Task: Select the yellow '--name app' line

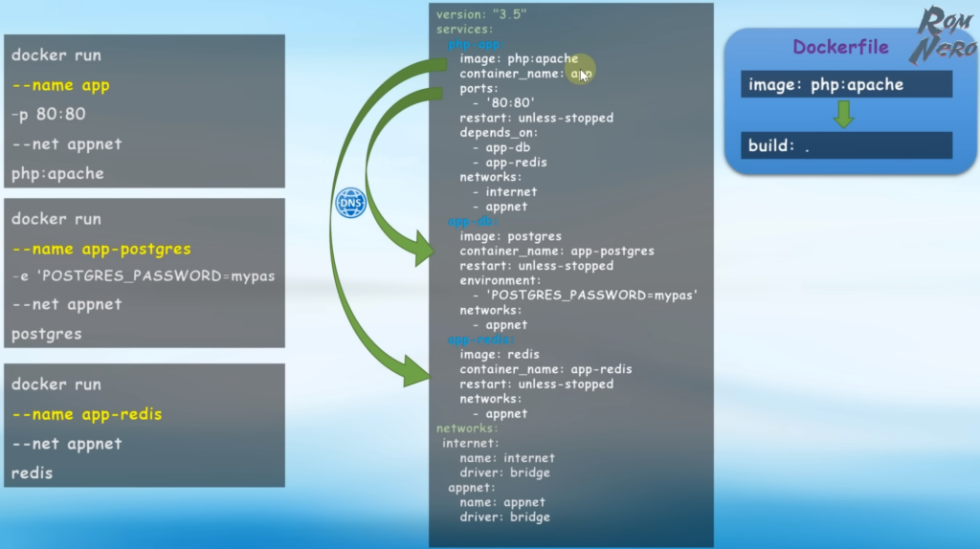Action: (61, 85)
